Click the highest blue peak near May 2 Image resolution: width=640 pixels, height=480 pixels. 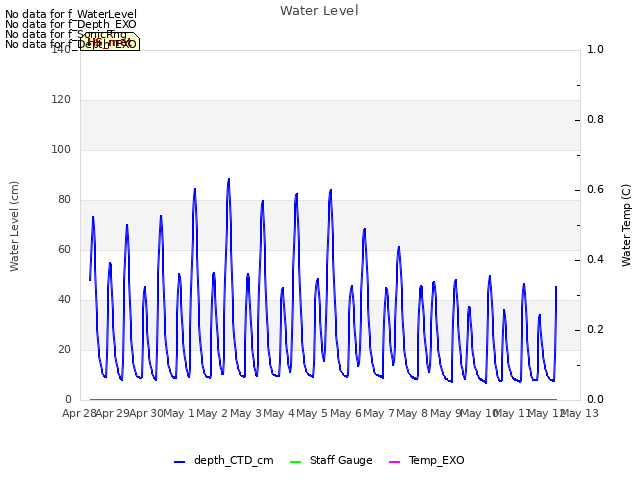tap(229, 180)
